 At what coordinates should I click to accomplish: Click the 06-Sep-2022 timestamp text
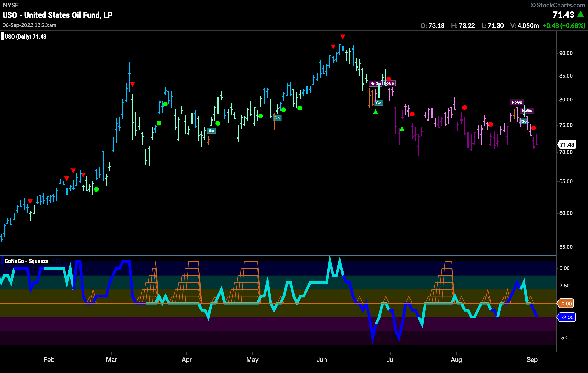pyautogui.click(x=29, y=25)
